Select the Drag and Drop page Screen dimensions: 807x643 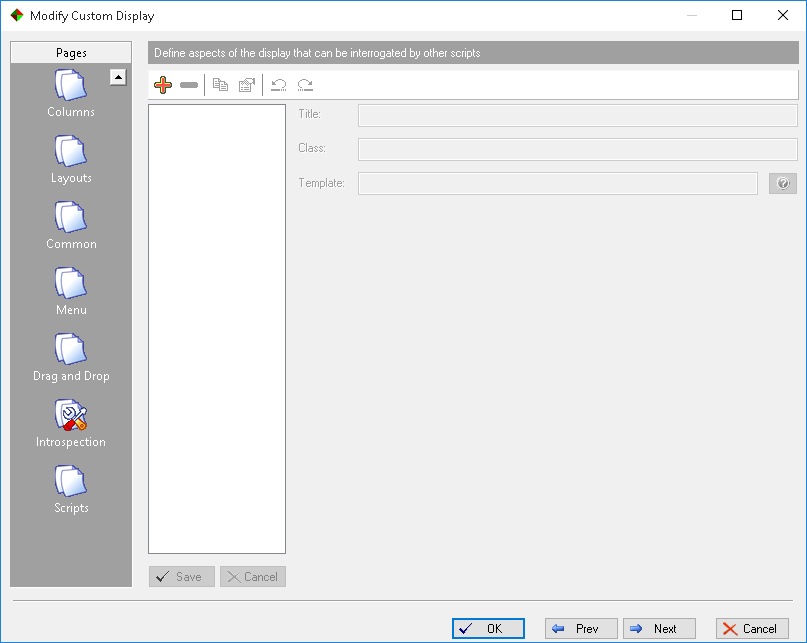71,357
